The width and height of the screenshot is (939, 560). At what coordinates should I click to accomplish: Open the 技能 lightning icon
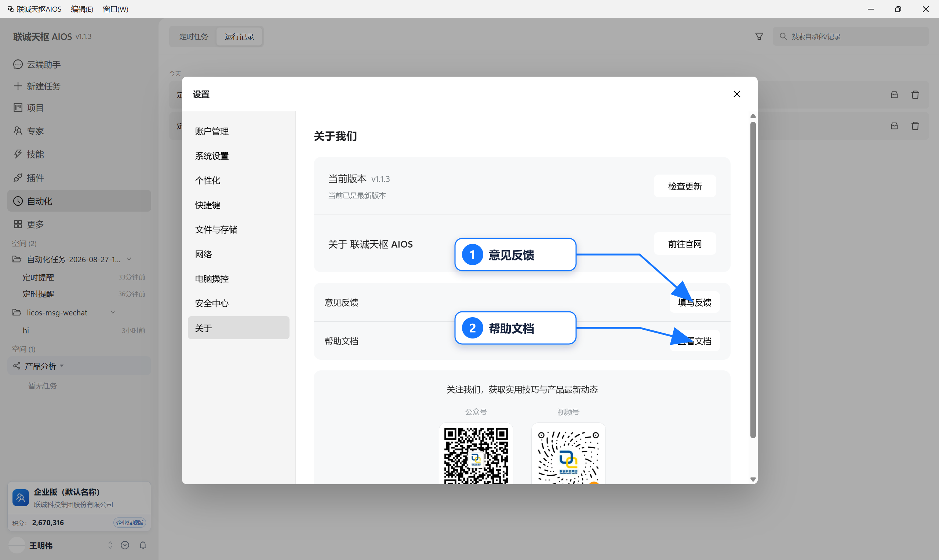coord(18,154)
